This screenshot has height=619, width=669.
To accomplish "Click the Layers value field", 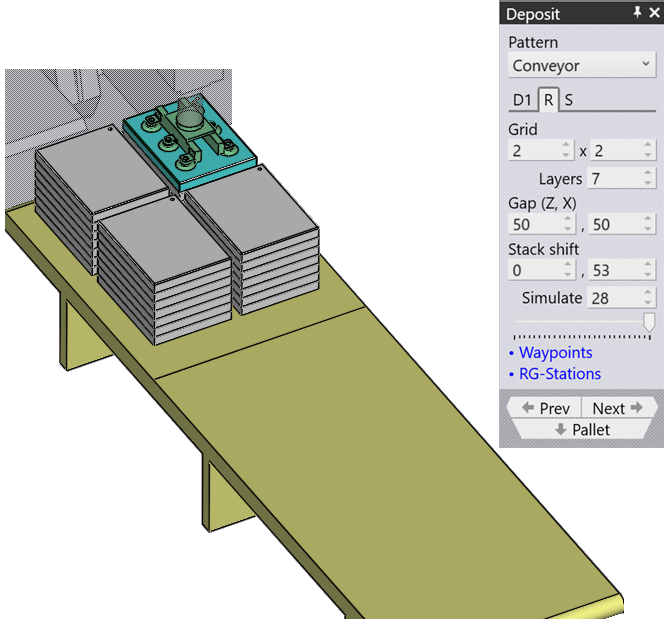I will pyautogui.click(x=614, y=178).
